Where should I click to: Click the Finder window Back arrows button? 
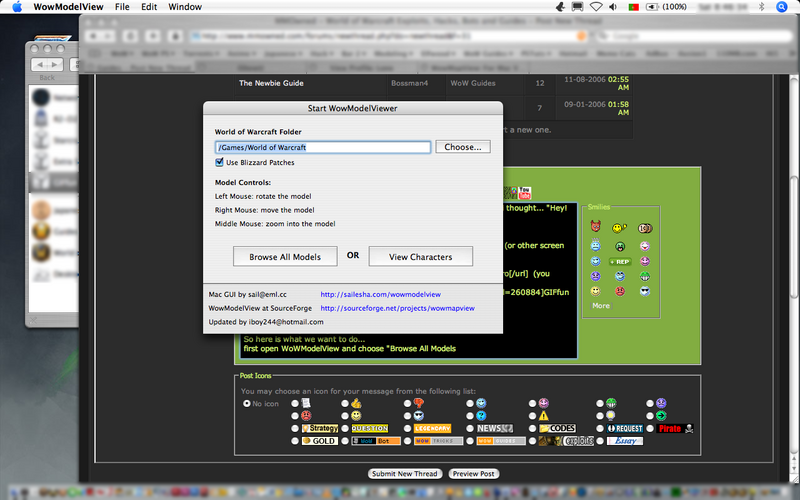47,65
